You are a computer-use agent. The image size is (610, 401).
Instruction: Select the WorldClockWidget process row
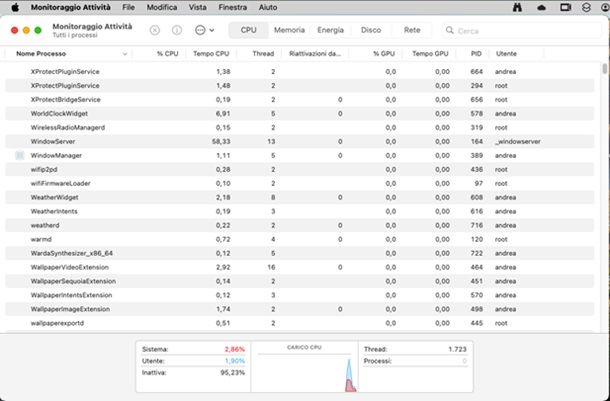coord(300,114)
